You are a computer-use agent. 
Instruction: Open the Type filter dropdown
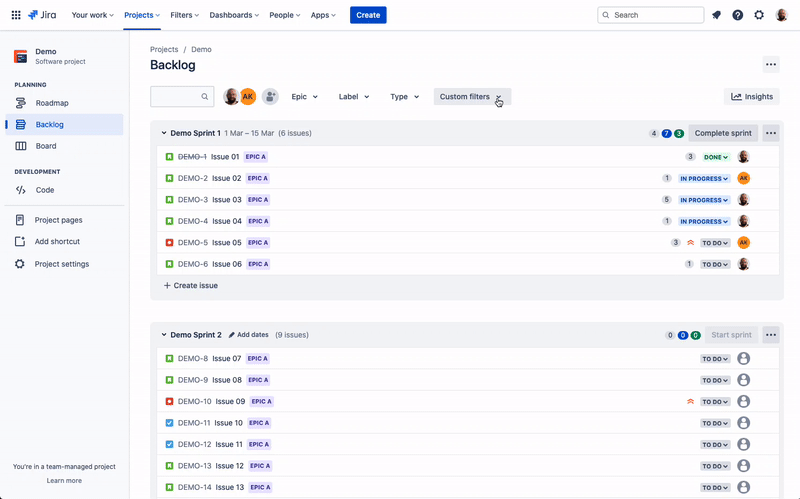pos(405,96)
